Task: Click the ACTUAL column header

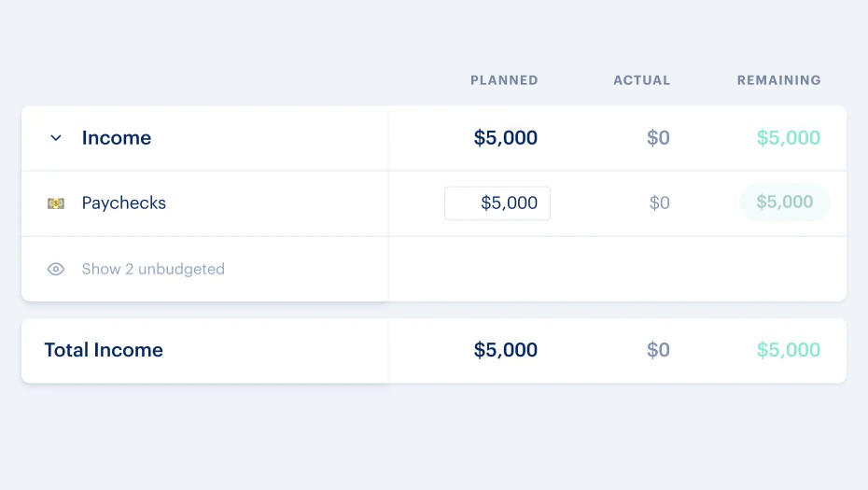Action: (641, 80)
